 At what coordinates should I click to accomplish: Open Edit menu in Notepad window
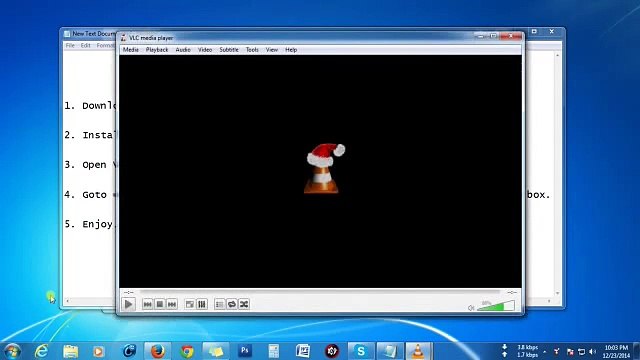[x=85, y=45]
